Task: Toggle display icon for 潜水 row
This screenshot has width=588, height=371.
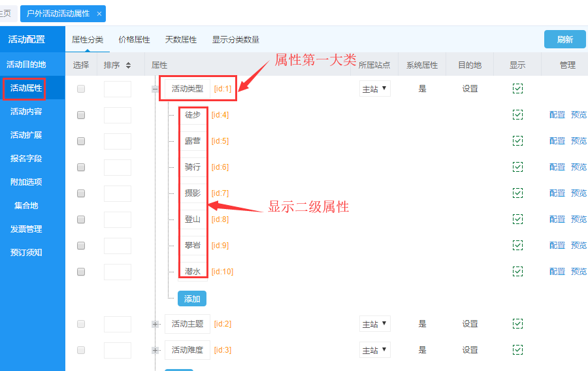Action: pos(517,272)
